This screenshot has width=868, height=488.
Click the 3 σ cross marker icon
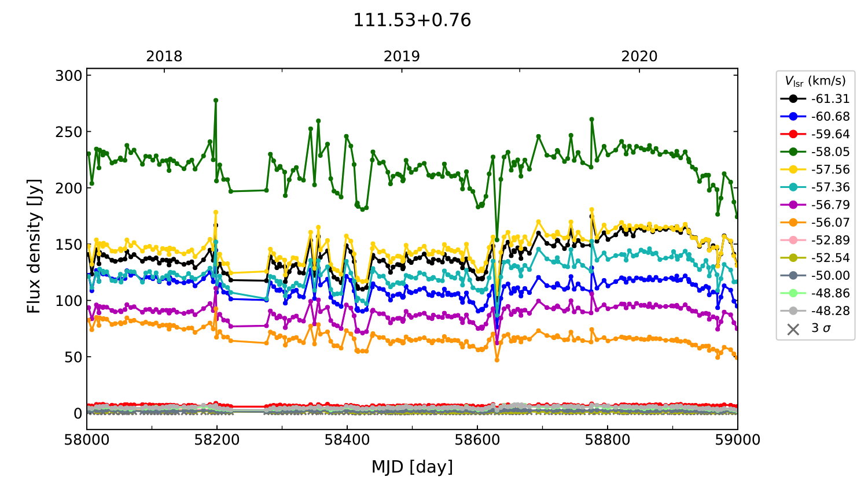pos(793,329)
